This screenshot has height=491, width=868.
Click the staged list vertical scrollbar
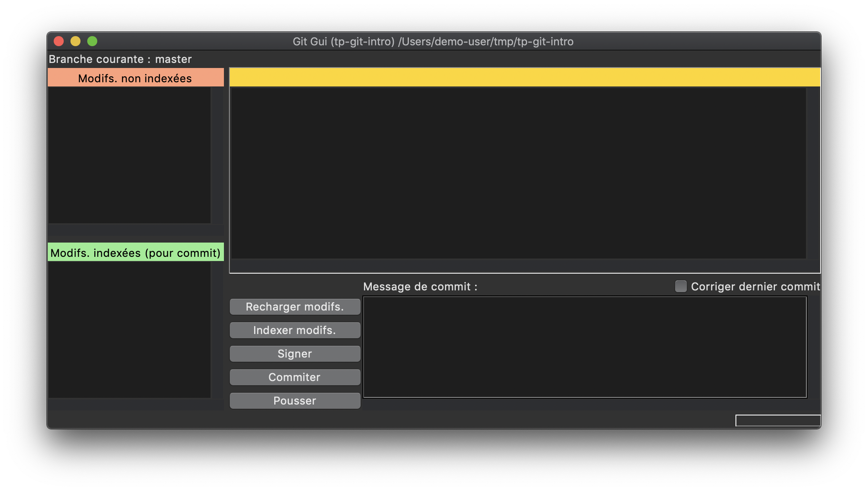[217, 329]
